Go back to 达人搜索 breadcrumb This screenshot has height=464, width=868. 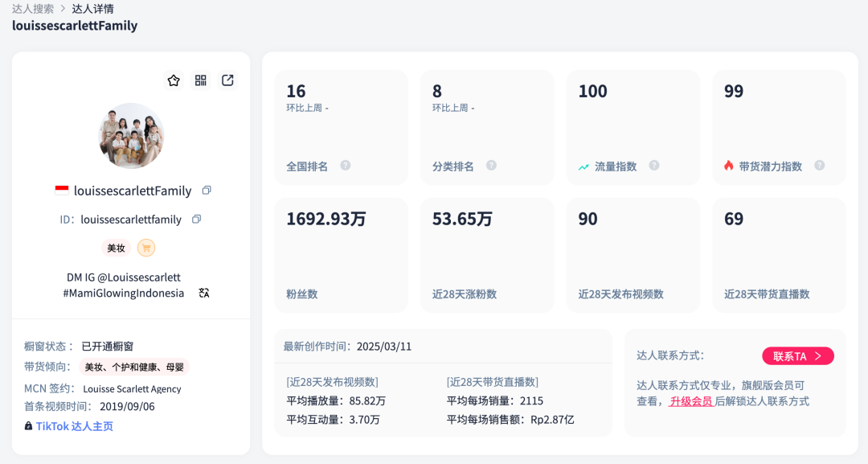point(33,9)
